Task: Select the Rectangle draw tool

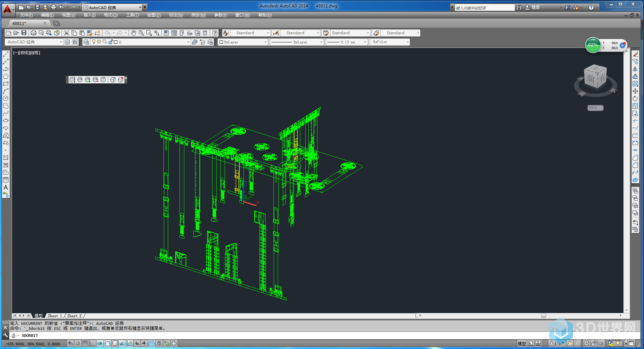Action: pos(6,84)
